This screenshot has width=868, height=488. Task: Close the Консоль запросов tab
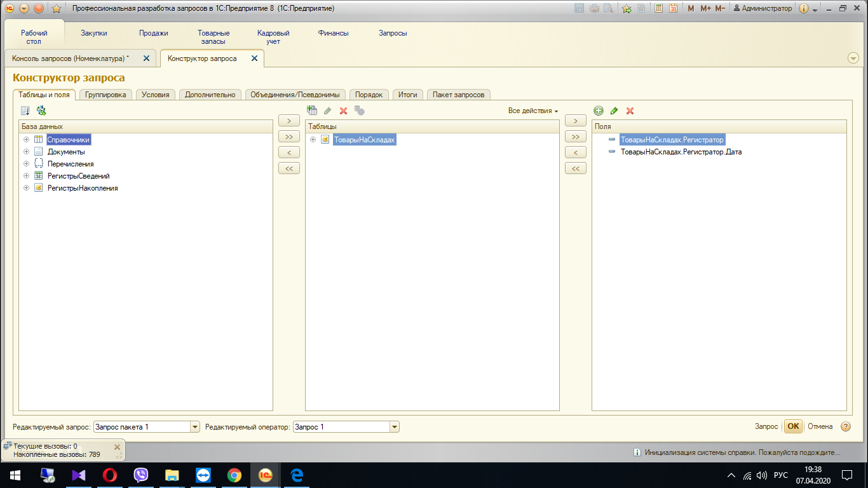146,58
